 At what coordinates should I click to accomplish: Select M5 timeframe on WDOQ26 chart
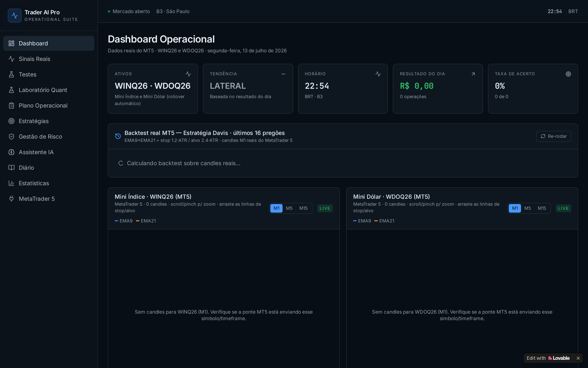click(528, 208)
